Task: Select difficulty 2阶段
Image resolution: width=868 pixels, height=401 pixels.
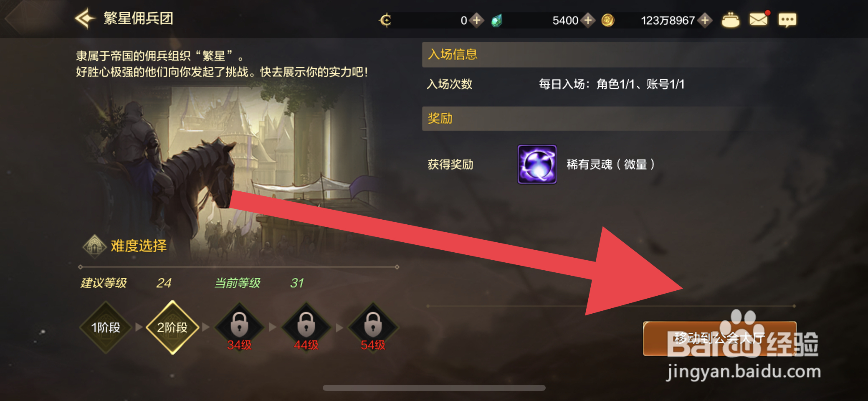Action: [172, 327]
